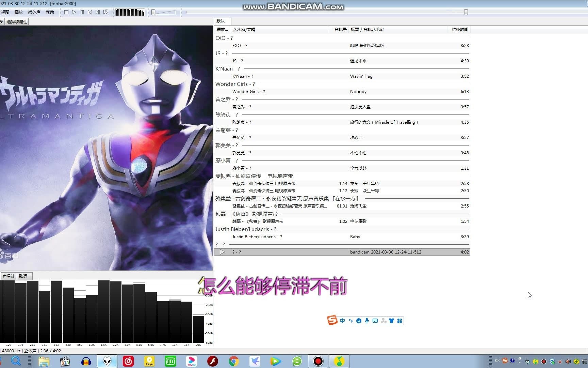588x368 pixels.
Task: Open File Explorer folder in taskbar
Action: tap(44, 361)
